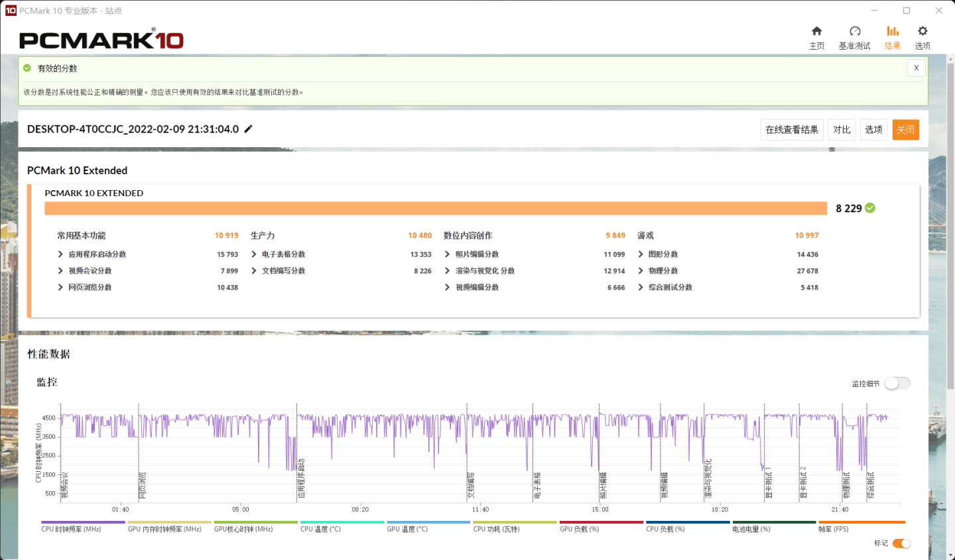Expand 综合测试分数 row

point(665,288)
